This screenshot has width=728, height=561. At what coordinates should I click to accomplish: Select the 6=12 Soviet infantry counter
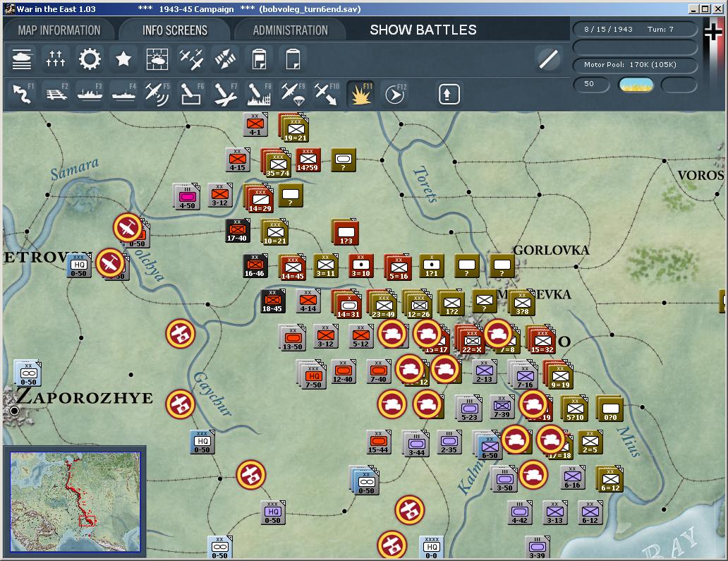(610, 479)
